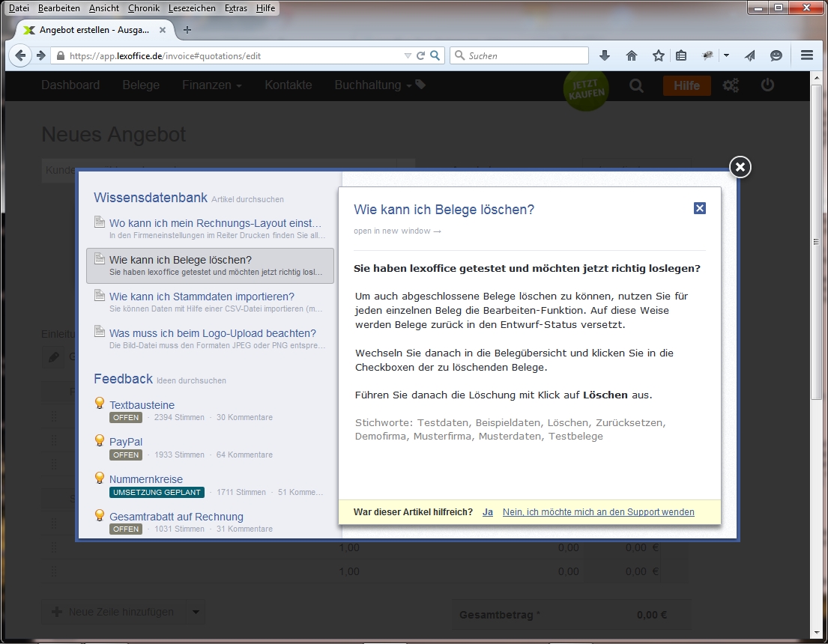Bookmark this page with star icon
This screenshot has width=828, height=644.
point(658,55)
